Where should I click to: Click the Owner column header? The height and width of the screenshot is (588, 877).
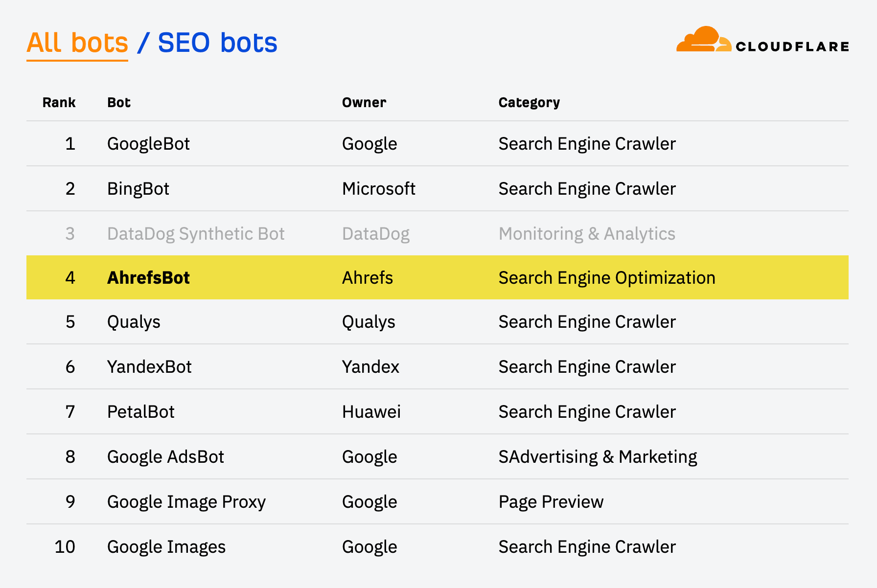(364, 102)
